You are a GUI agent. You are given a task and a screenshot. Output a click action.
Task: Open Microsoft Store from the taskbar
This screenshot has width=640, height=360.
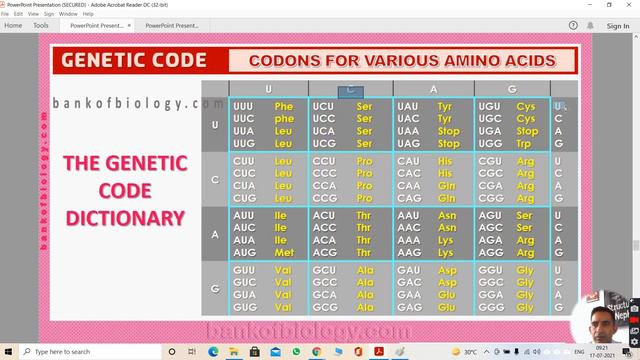click(255, 351)
